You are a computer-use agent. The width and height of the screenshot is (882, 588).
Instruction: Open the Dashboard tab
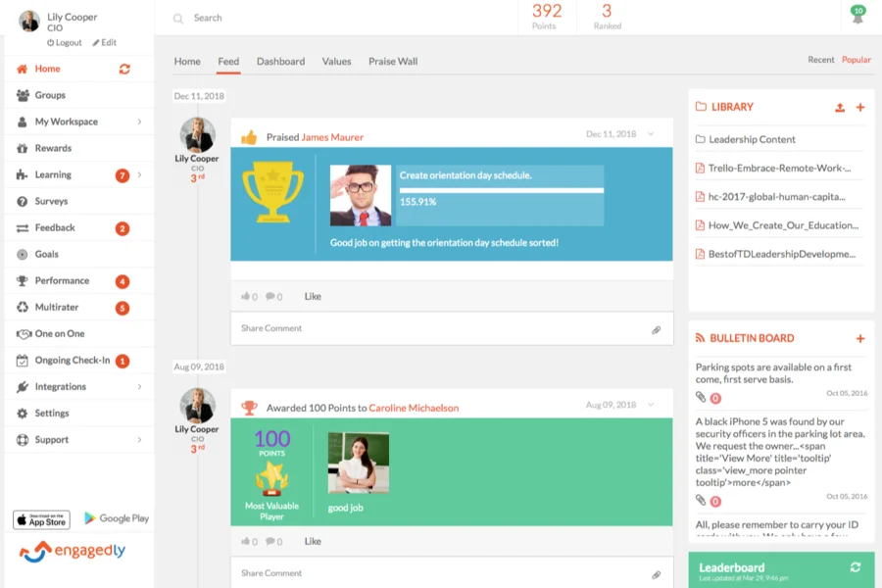(x=280, y=62)
